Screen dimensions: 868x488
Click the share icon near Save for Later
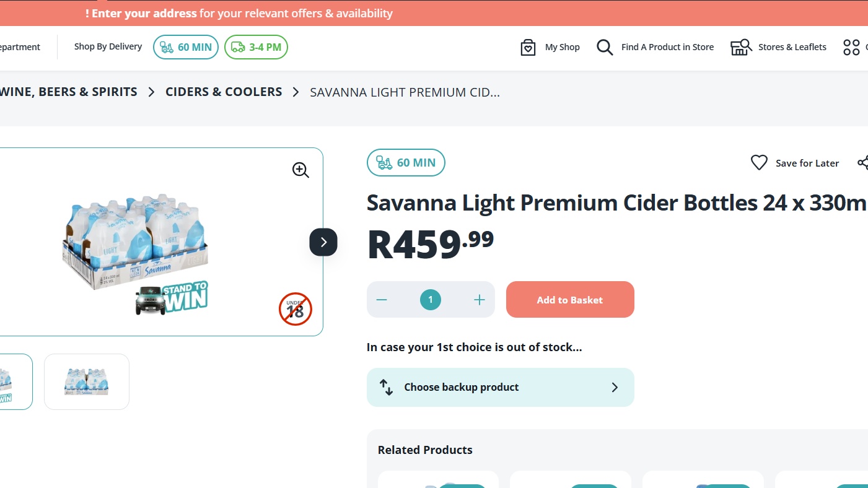pyautogui.click(x=862, y=163)
